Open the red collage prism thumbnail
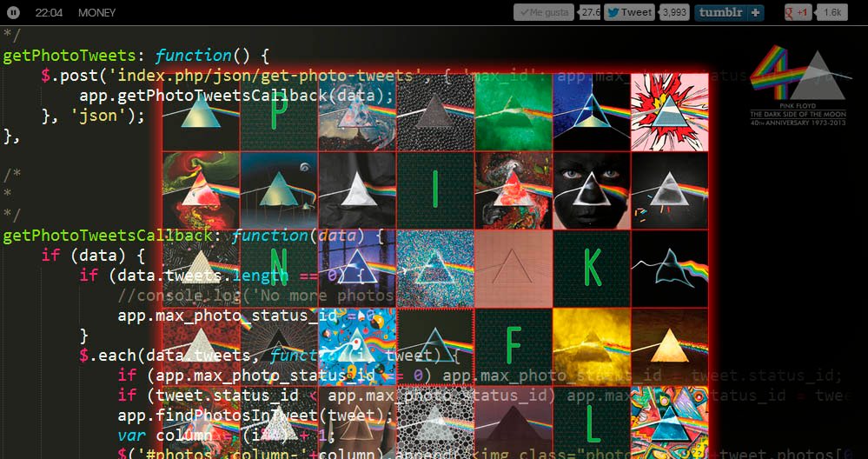The width and height of the screenshot is (868, 459). [x=514, y=190]
